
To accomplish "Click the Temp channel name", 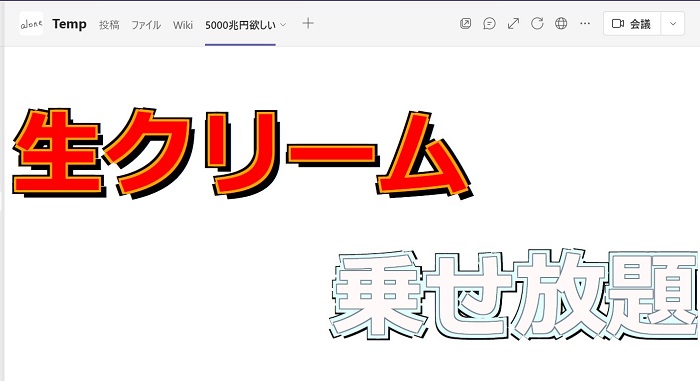I will pos(69,24).
